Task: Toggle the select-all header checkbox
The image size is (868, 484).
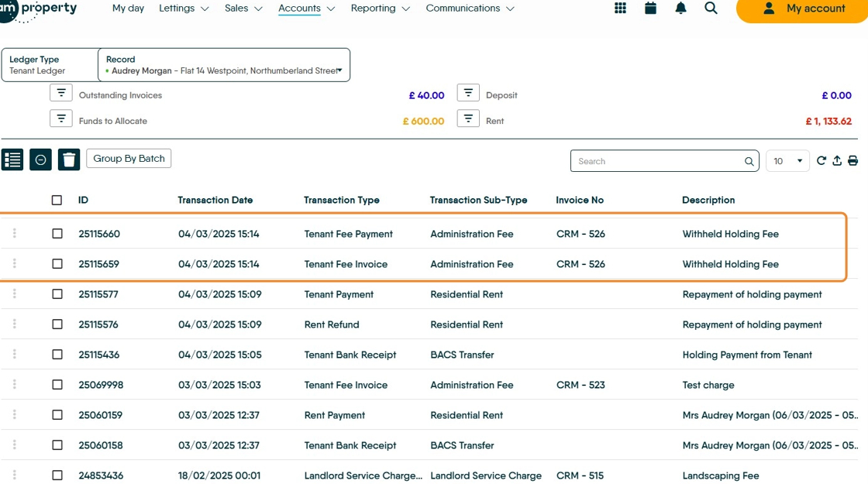Action: click(57, 200)
